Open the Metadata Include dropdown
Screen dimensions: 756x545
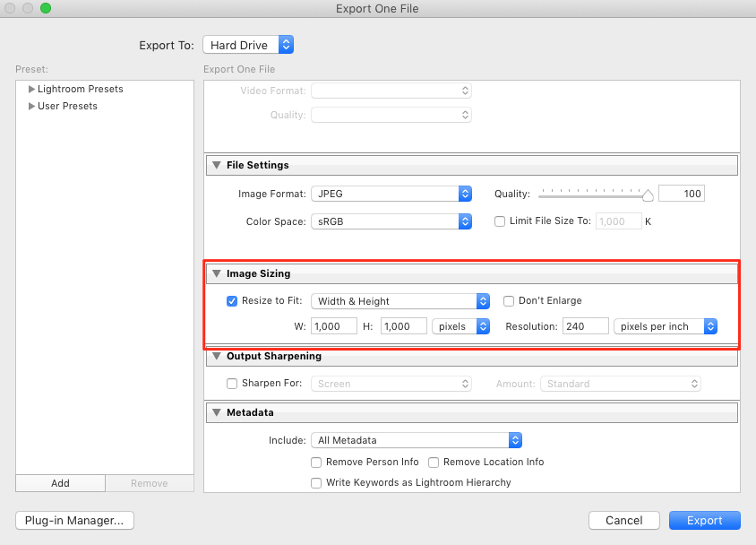click(417, 440)
